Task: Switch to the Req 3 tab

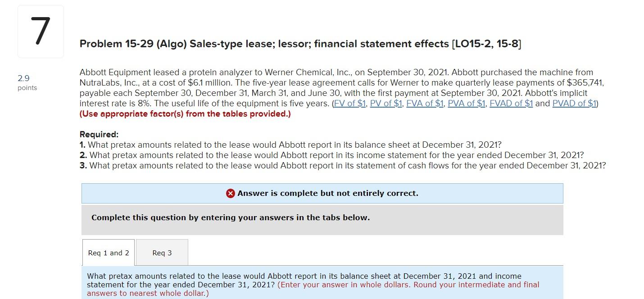Action: click(162, 253)
